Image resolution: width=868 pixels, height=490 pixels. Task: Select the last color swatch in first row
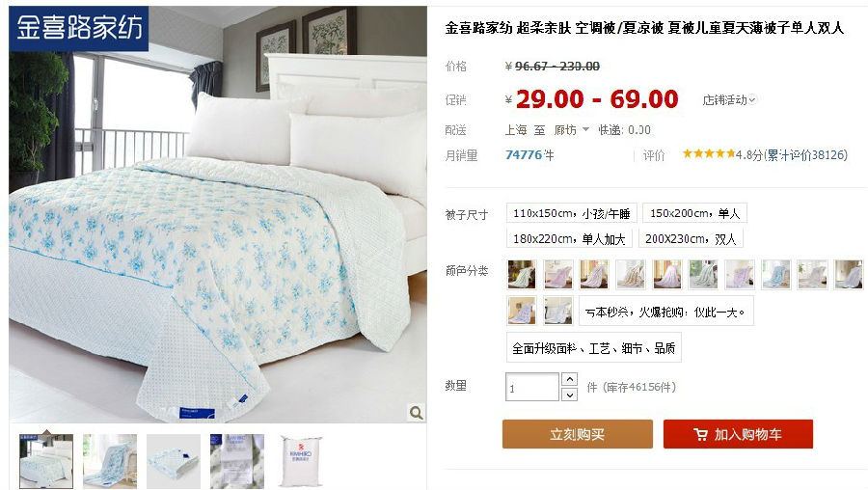[849, 274]
